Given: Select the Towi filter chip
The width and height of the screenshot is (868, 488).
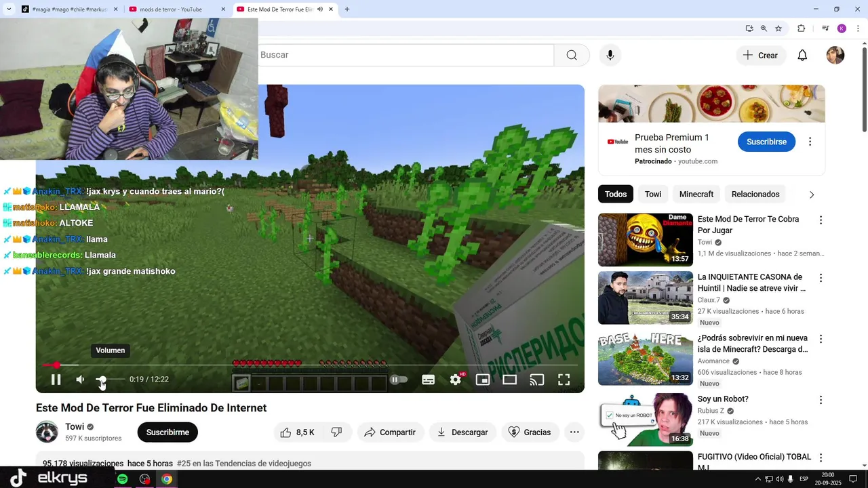Looking at the screenshot, I should click(653, 195).
